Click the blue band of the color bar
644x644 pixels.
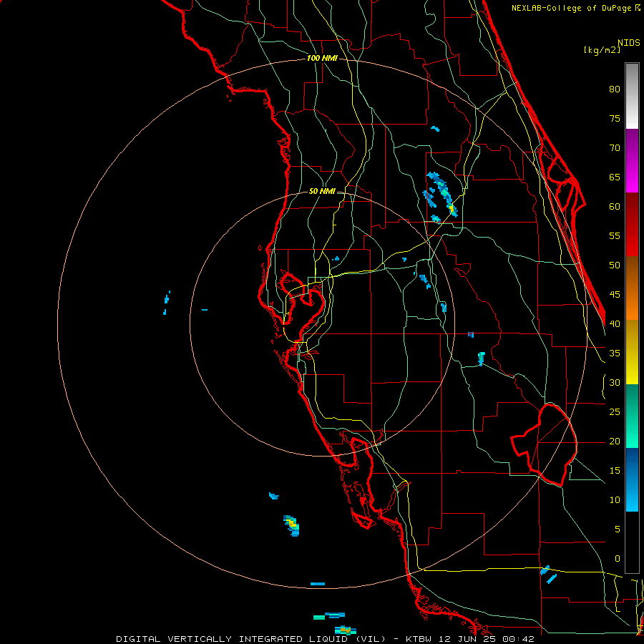(x=632, y=479)
